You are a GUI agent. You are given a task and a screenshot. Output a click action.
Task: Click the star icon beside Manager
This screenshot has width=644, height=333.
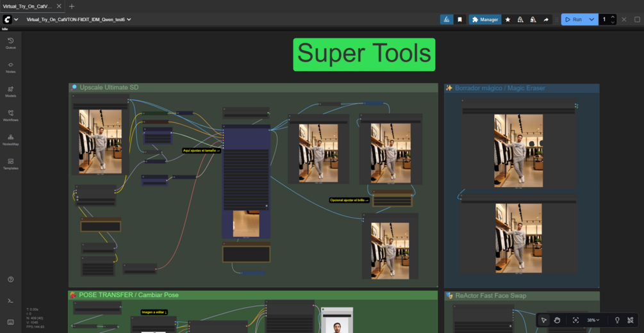tap(508, 19)
